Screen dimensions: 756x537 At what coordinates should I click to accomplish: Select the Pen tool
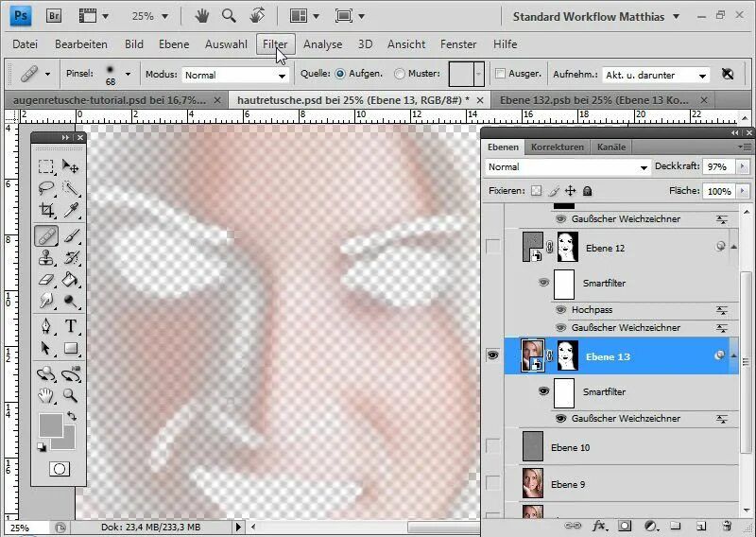tap(45, 326)
